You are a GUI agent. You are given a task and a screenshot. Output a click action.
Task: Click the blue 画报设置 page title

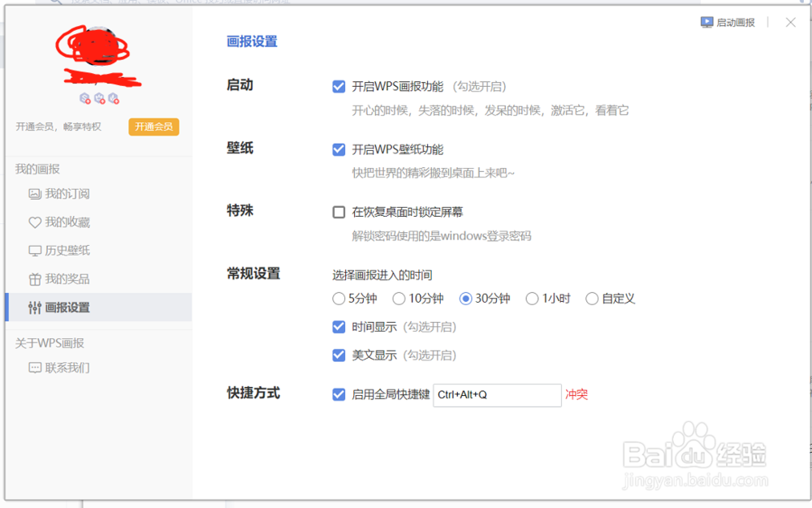pyautogui.click(x=253, y=41)
